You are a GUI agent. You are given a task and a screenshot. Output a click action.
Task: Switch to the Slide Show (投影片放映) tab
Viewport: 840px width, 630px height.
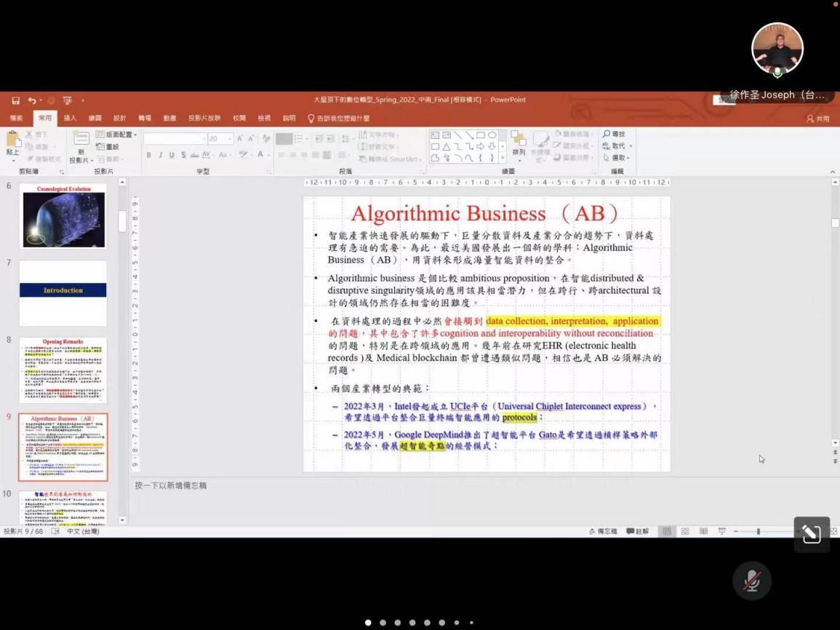[x=204, y=119]
